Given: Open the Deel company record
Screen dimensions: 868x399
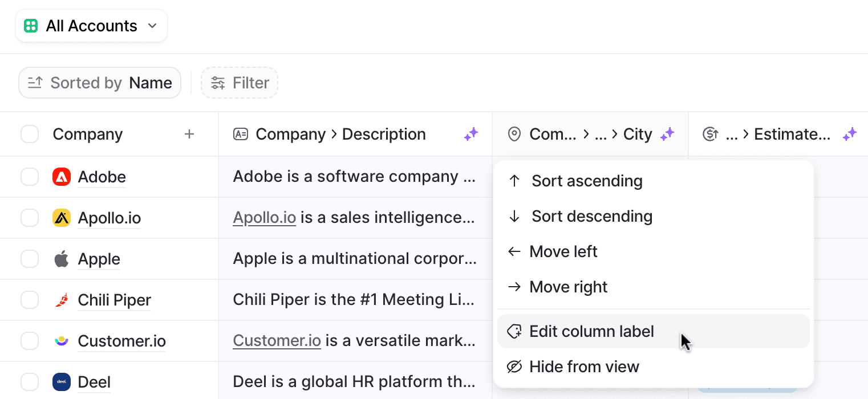Looking at the screenshot, I should click(95, 382).
